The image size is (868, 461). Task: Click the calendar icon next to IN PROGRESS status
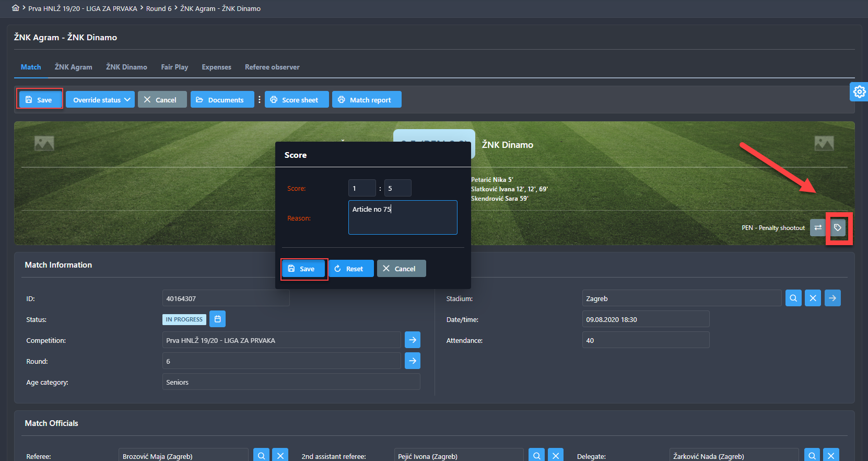[x=218, y=319]
